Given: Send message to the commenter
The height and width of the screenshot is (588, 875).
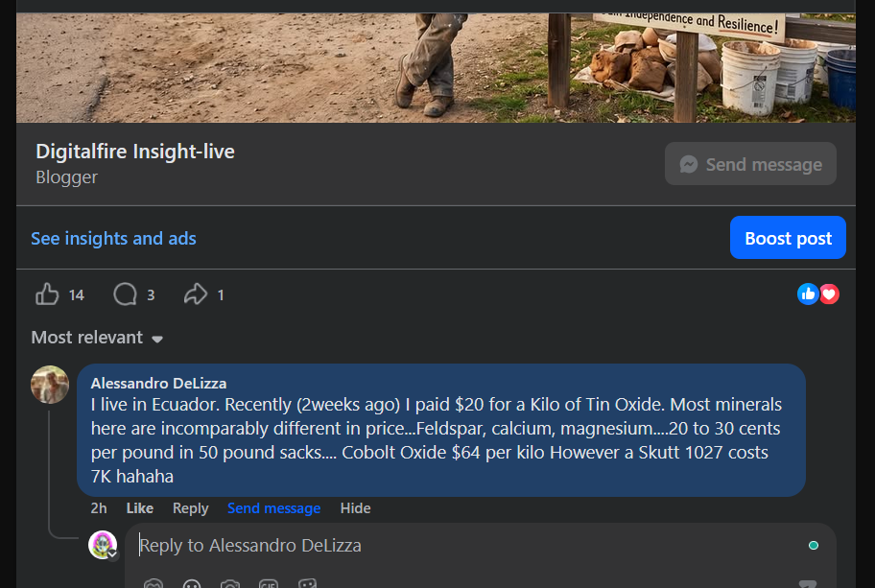Looking at the screenshot, I should pyautogui.click(x=274, y=508).
